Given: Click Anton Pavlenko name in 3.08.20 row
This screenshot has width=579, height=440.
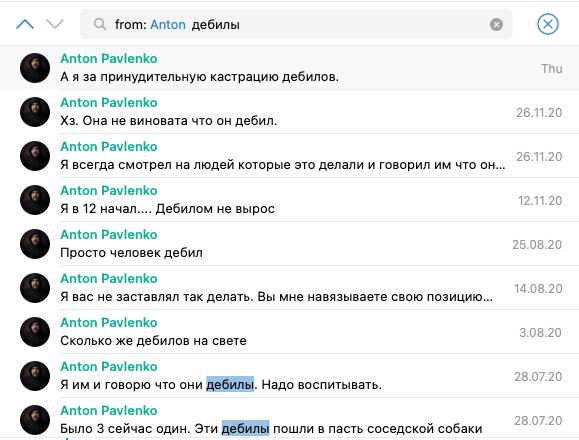Looking at the screenshot, I should pyautogui.click(x=109, y=322).
